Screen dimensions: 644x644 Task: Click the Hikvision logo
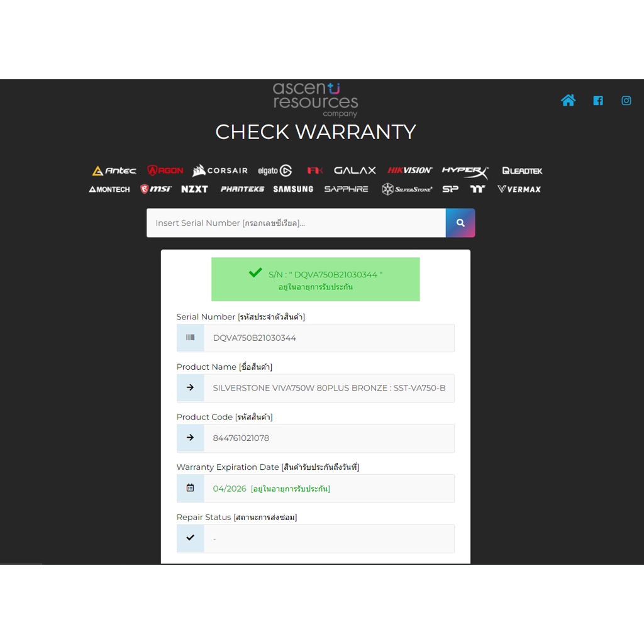[x=409, y=170]
